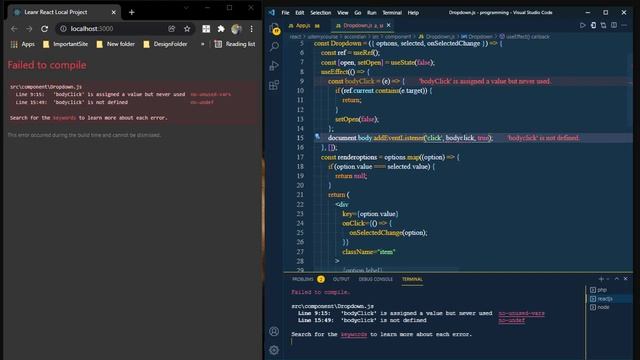Click the compare changes icon beside split editor
This screenshot has height=360, width=640.
point(603,25)
